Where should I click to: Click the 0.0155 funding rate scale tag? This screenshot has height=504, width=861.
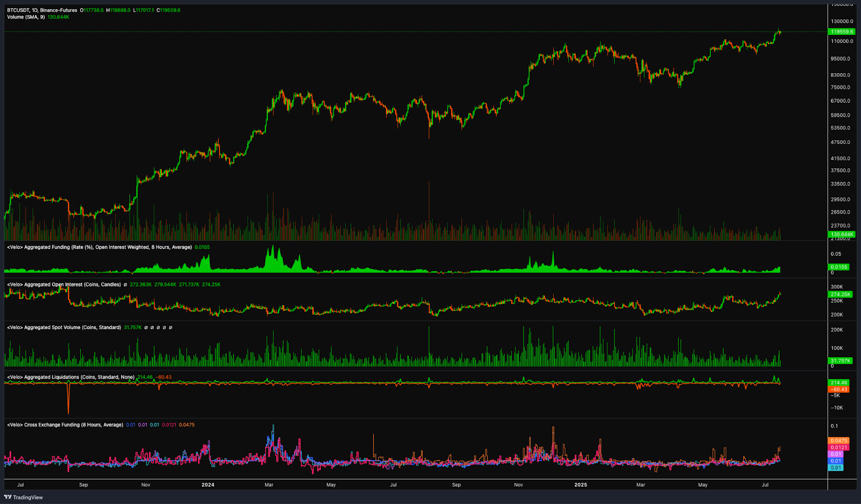839,267
